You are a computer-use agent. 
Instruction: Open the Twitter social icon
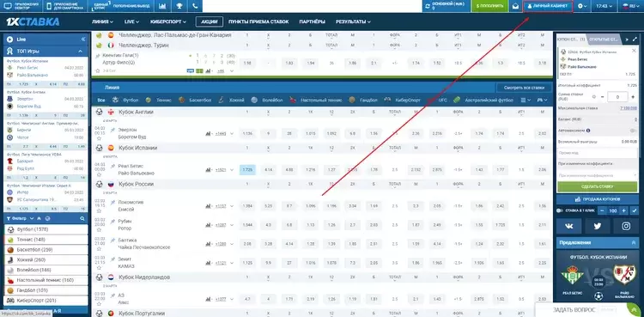tap(597, 226)
